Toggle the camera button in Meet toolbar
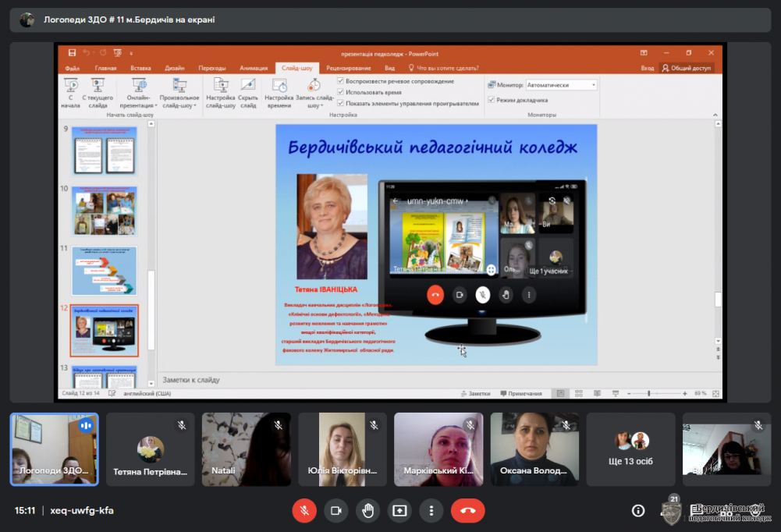Viewport: 781px width, 532px height. [336, 510]
